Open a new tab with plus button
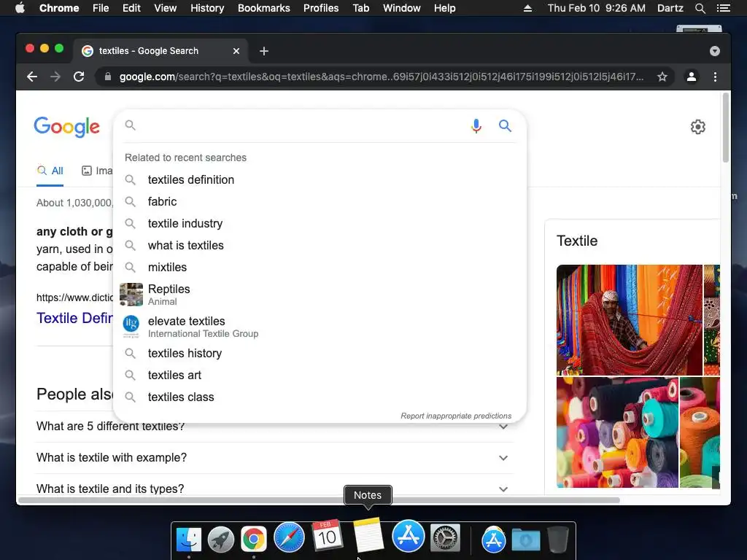Screen dimensions: 747x560 (264, 51)
